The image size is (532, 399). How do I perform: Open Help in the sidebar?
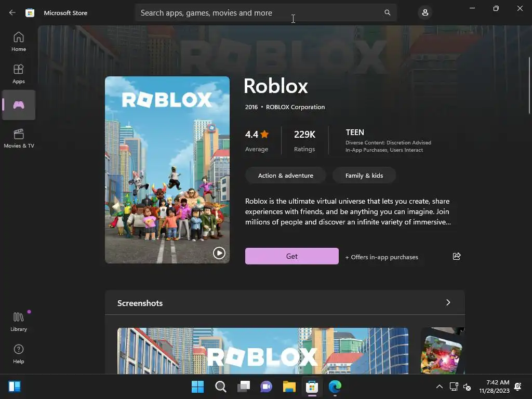tap(19, 354)
